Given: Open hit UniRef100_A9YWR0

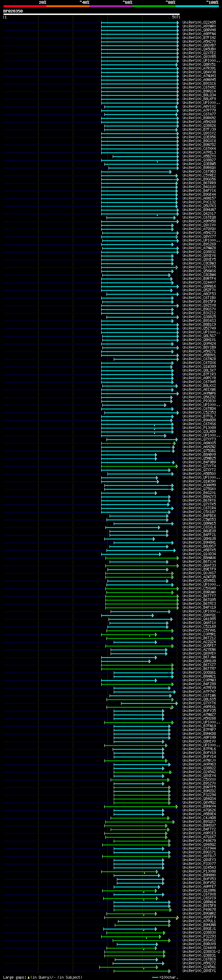Looking at the screenshot, I should click(199, 26).
